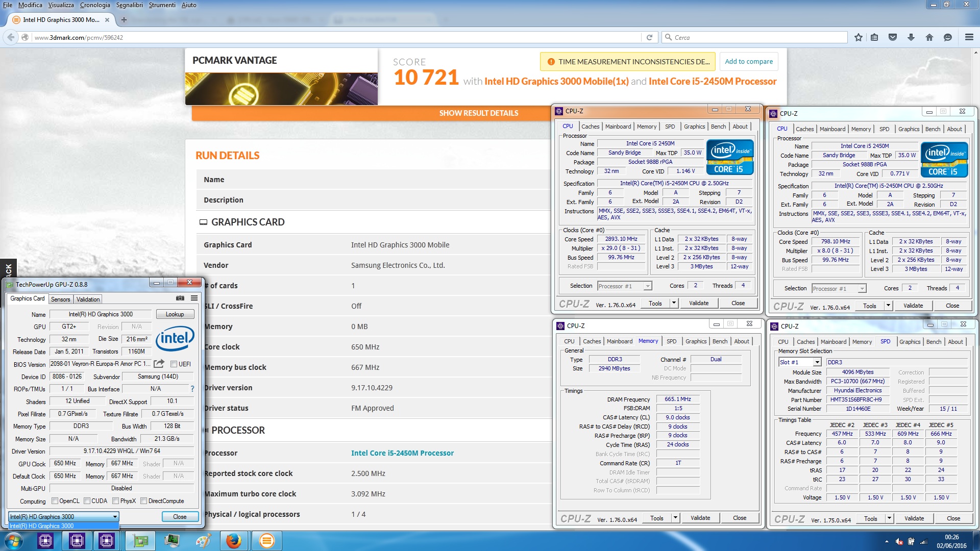
Task: Take a GPU-Z screenshot with camera icon
Action: pyautogui.click(x=180, y=298)
